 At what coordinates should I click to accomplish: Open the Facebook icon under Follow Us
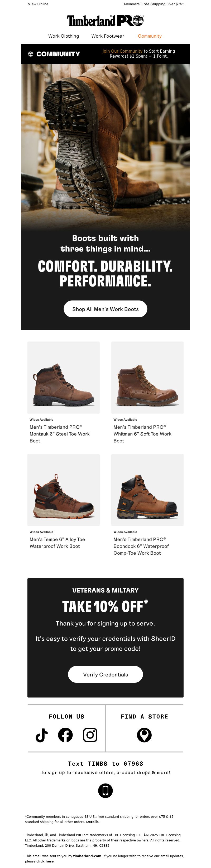tap(65, 735)
